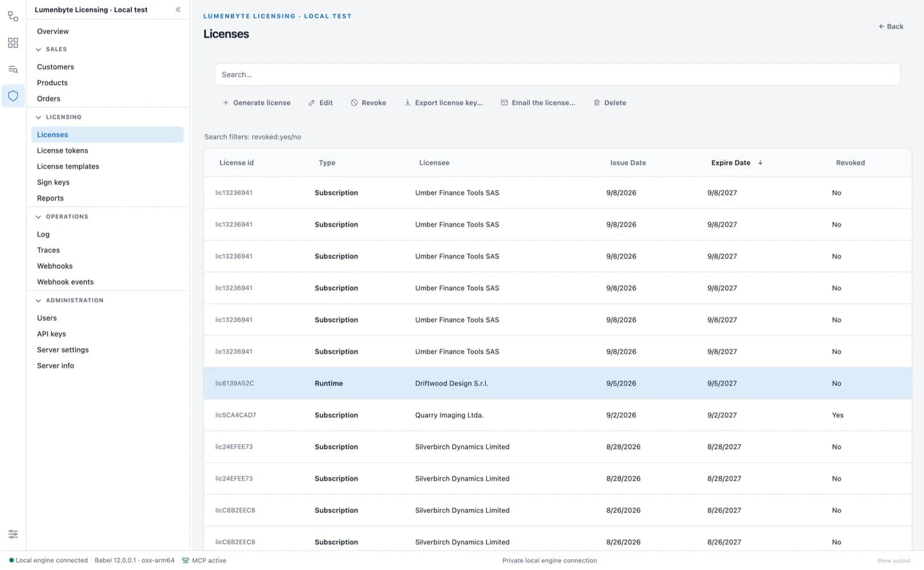This screenshot has height=570, width=924.
Task: Click the MCP active status icon
Action: 185,560
